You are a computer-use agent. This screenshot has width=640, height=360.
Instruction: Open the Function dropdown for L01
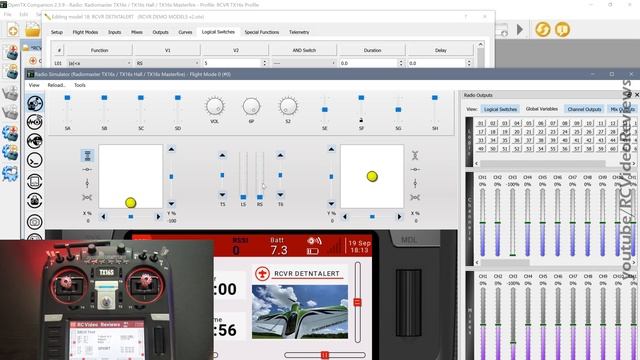[99, 63]
